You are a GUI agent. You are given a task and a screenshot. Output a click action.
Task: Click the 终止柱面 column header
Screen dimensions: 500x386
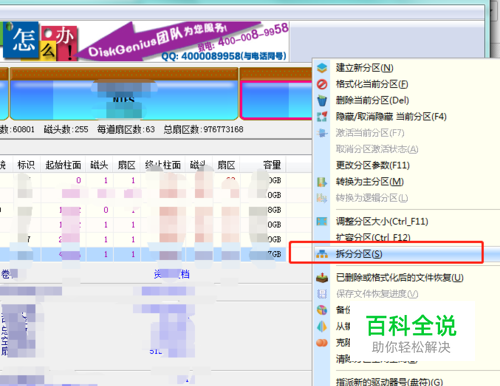(x=163, y=165)
